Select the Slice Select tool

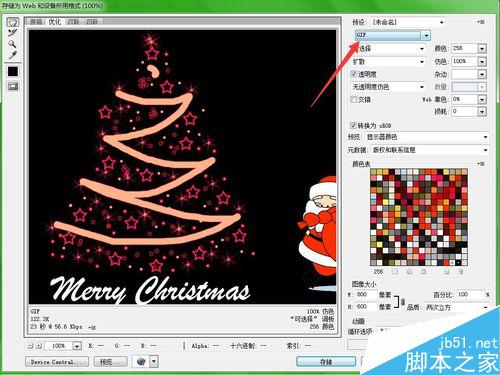13,33
